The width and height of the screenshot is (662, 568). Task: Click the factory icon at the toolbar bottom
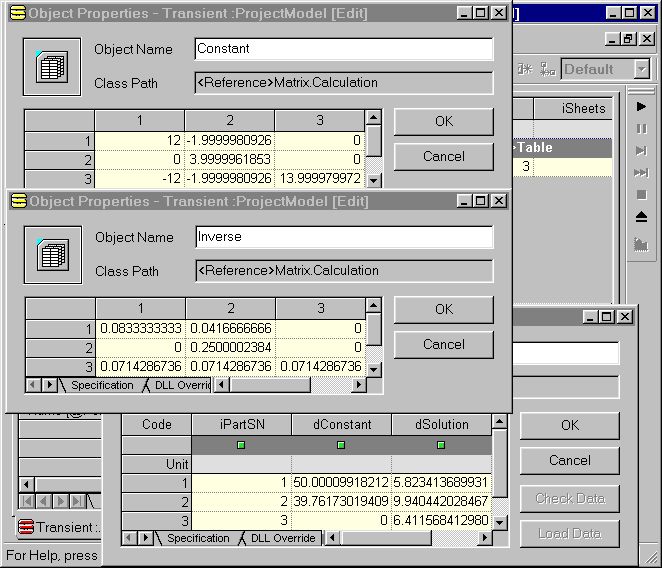[x=642, y=243]
